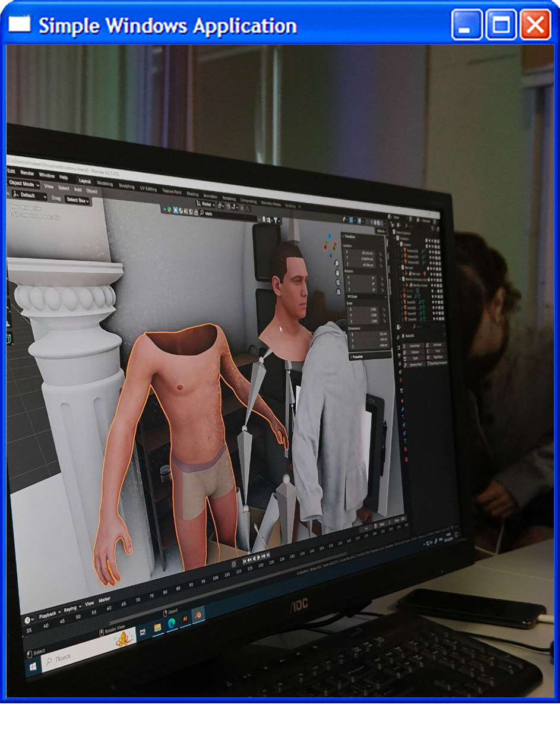
Task: Toggle the perspective/orthographic grid icon
Action: (x=339, y=292)
